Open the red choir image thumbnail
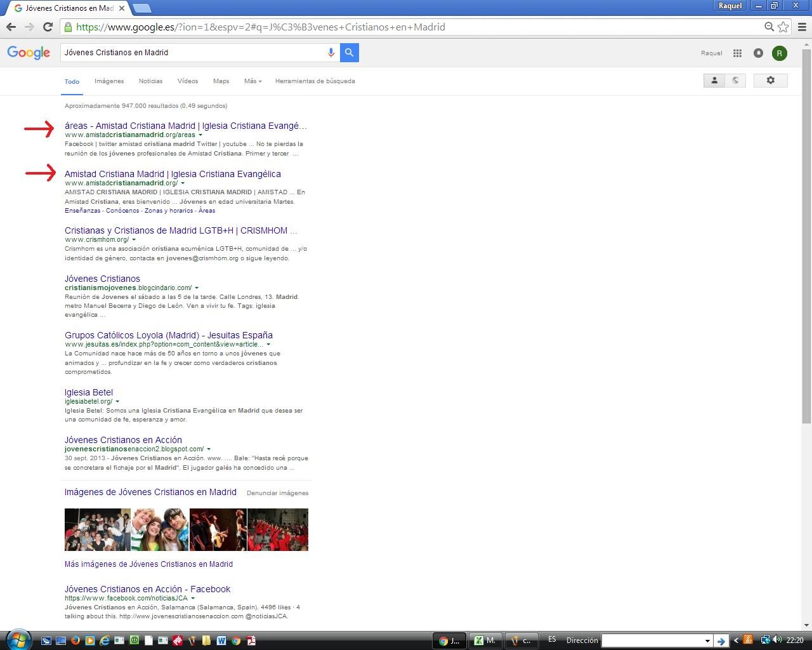The height and width of the screenshot is (650, 812). click(278, 529)
